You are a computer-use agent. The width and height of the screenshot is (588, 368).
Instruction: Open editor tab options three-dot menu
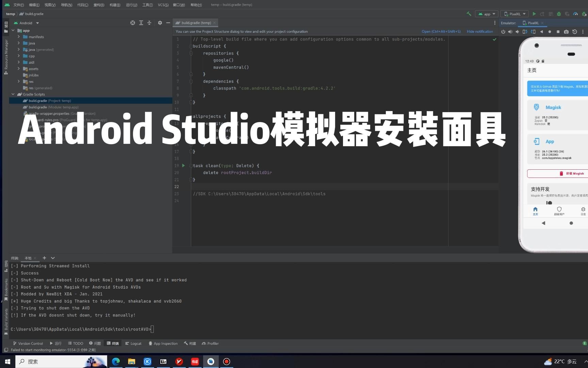tap(495, 23)
